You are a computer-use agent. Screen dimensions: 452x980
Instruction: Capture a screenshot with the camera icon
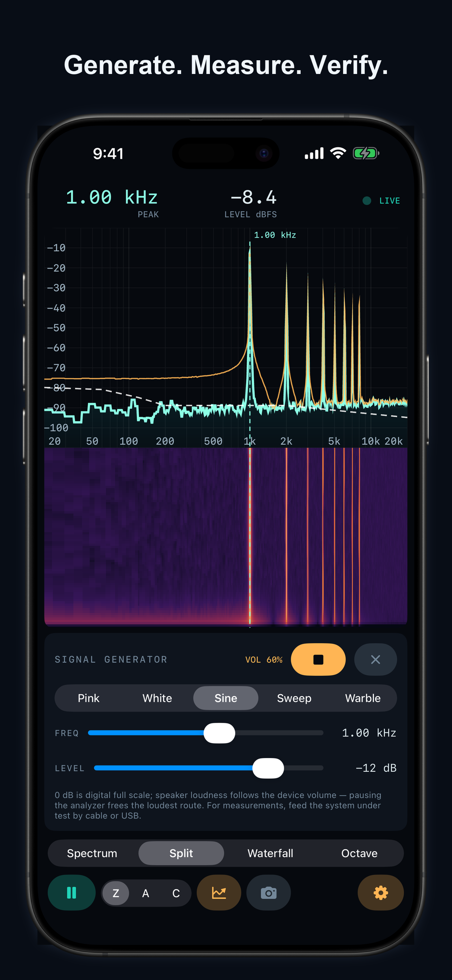coord(269,892)
